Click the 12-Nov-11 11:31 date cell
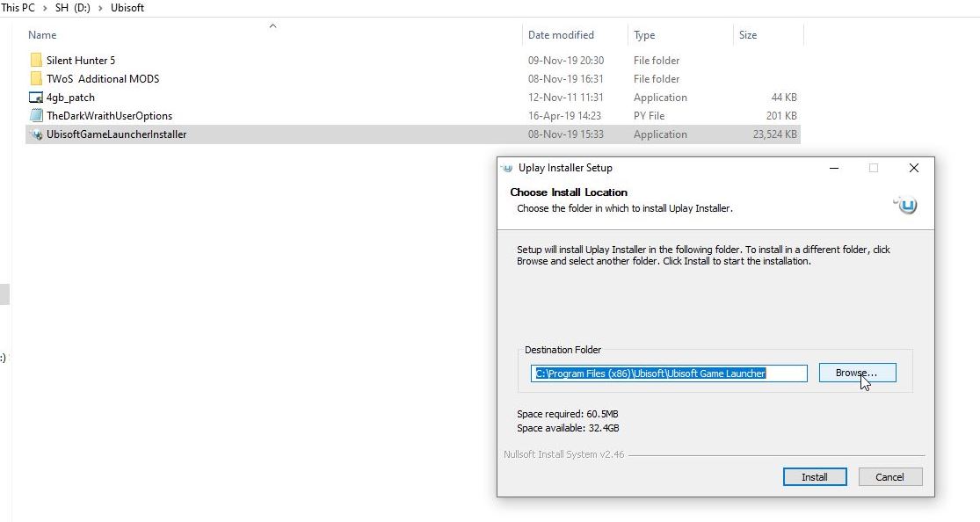This screenshot has height=522, width=980. click(x=566, y=98)
